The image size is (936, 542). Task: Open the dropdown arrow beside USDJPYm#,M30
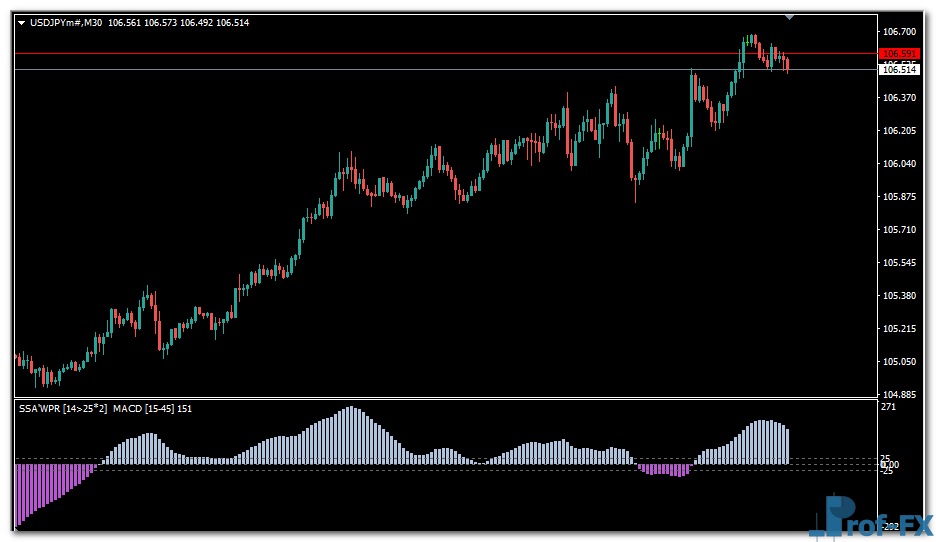[x=21, y=23]
